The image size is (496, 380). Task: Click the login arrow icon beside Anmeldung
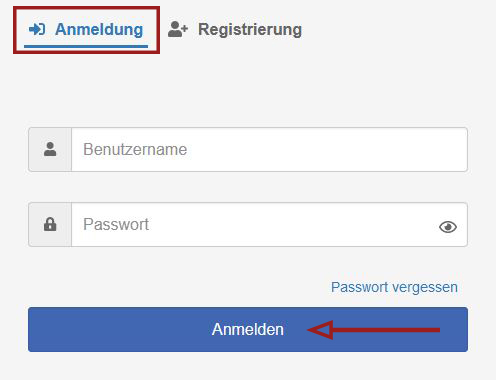tap(37, 29)
